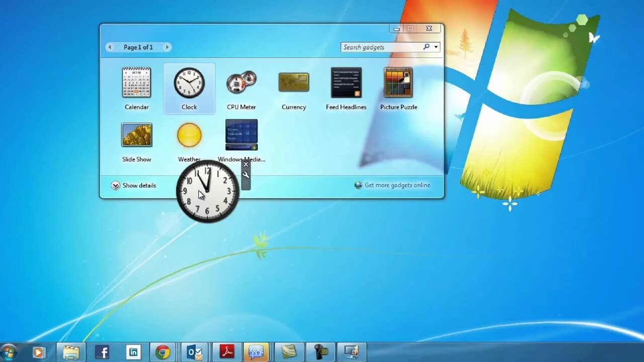The width and height of the screenshot is (644, 362).
Task: Minimize the gadget gallery window
Action: [396, 29]
